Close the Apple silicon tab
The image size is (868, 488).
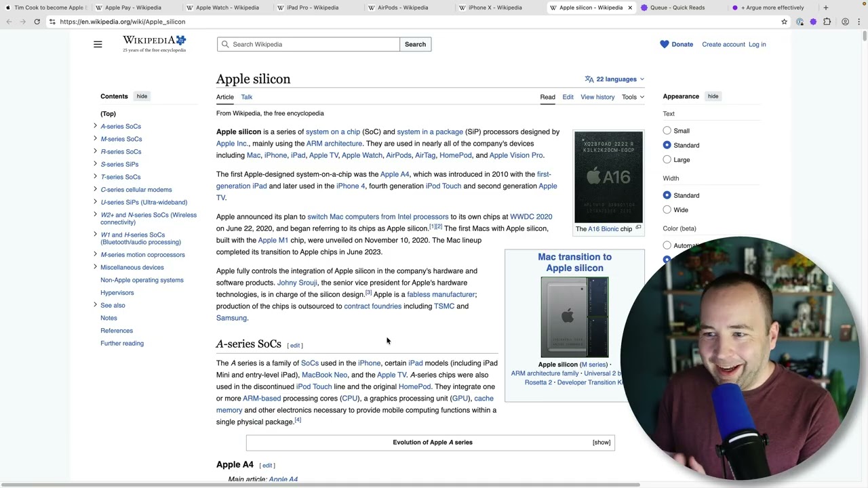pos(630,7)
